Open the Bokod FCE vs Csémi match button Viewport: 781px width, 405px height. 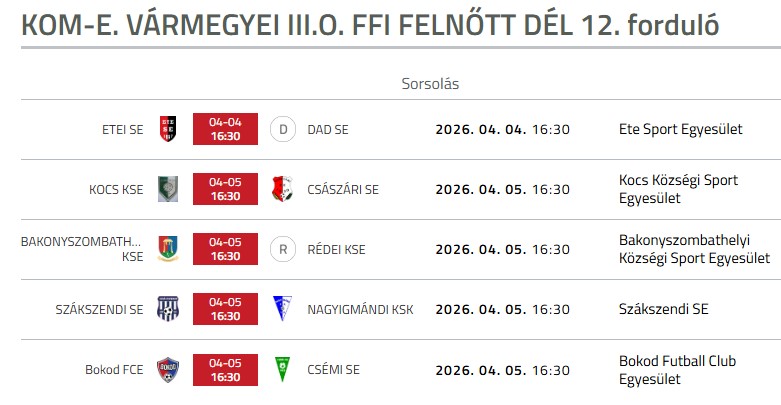[x=225, y=369]
